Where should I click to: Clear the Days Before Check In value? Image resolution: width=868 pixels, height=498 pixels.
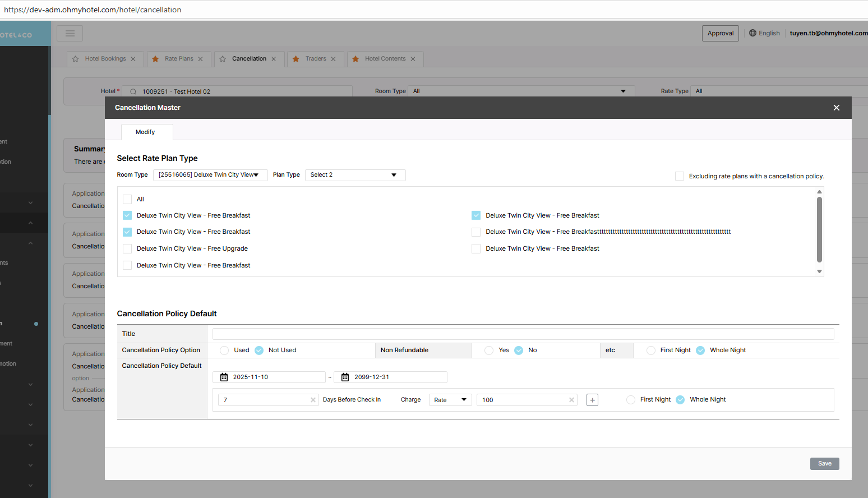(313, 400)
